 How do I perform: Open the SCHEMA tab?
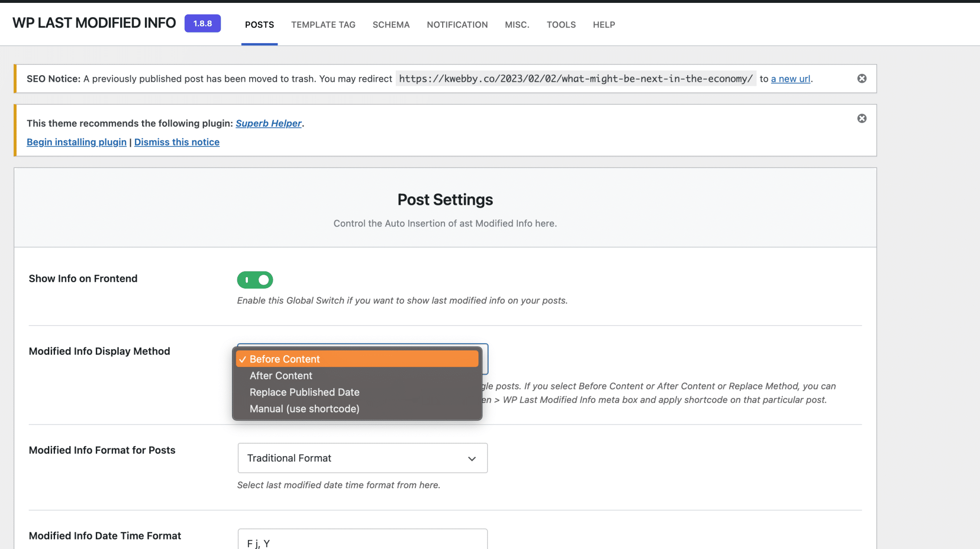391,24
